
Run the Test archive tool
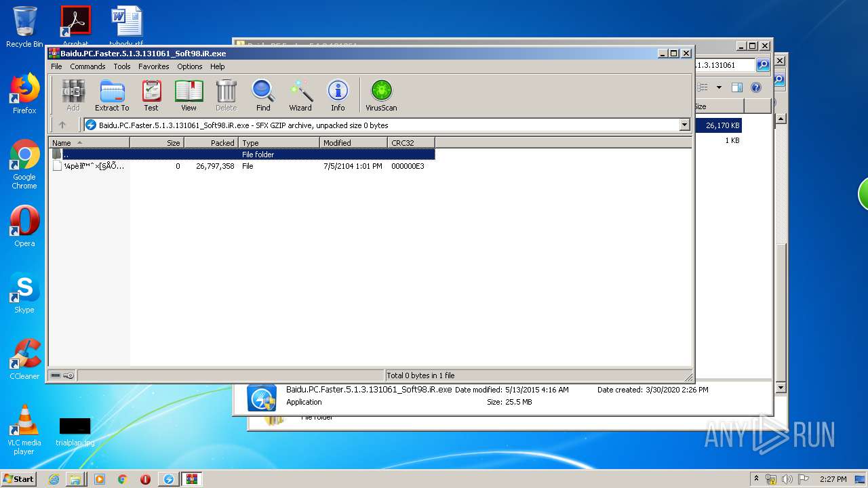[151, 96]
